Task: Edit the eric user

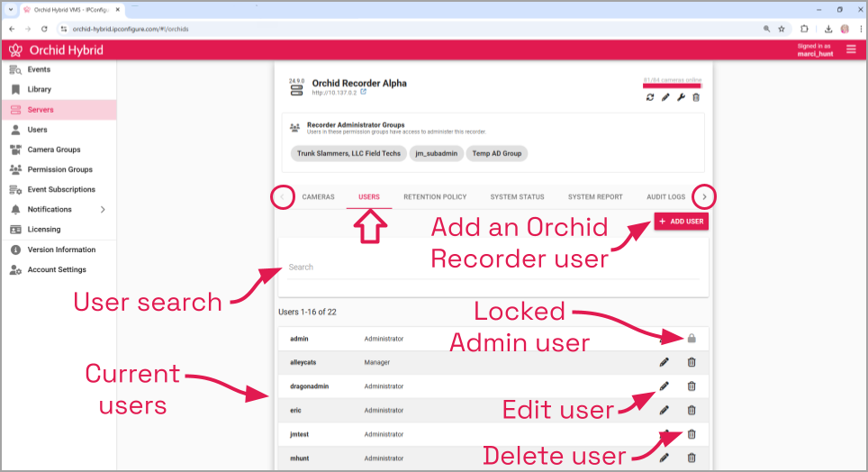Action: coord(665,411)
